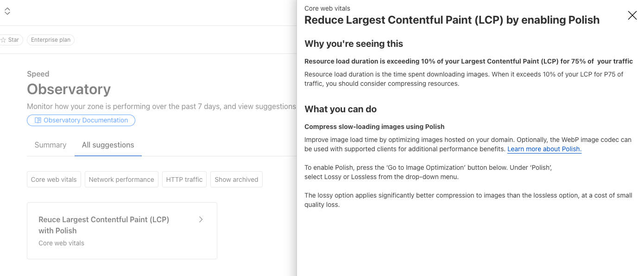
Task: Click the book icon in Observatory Documentation
Action: (38, 121)
